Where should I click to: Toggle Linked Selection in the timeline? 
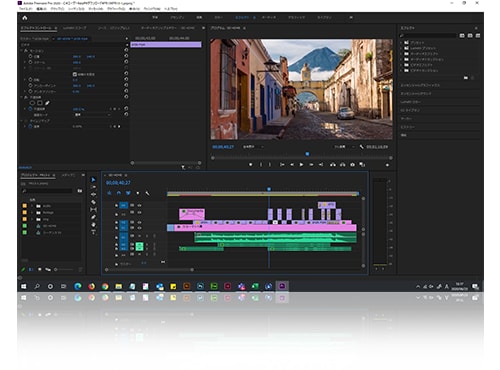coord(128,193)
